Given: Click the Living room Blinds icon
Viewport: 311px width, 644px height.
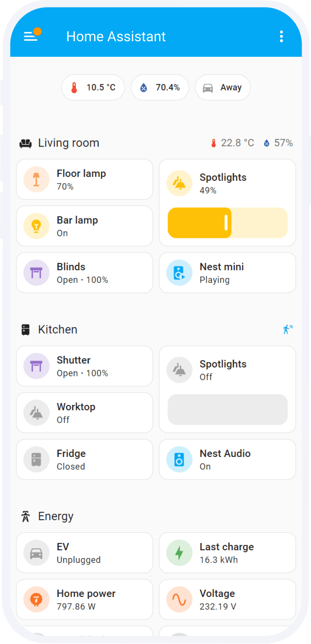Looking at the screenshot, I should pos(37,273).
